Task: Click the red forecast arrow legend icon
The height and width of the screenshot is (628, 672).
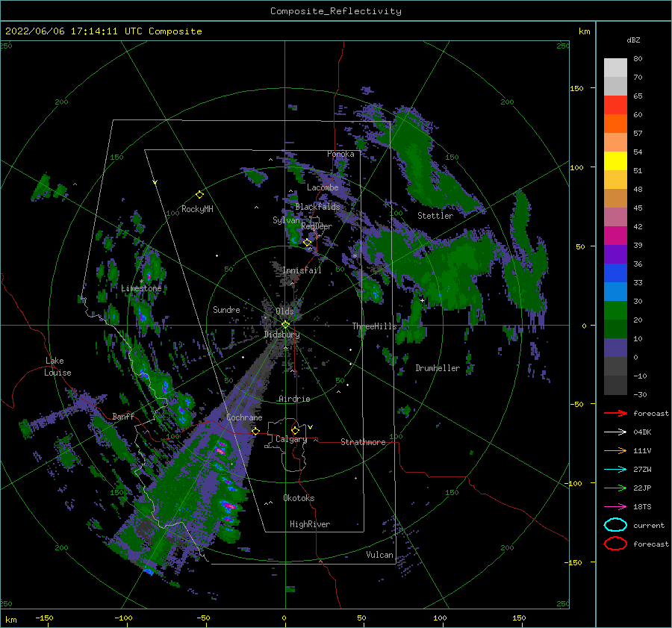Action: pos(615,413)
